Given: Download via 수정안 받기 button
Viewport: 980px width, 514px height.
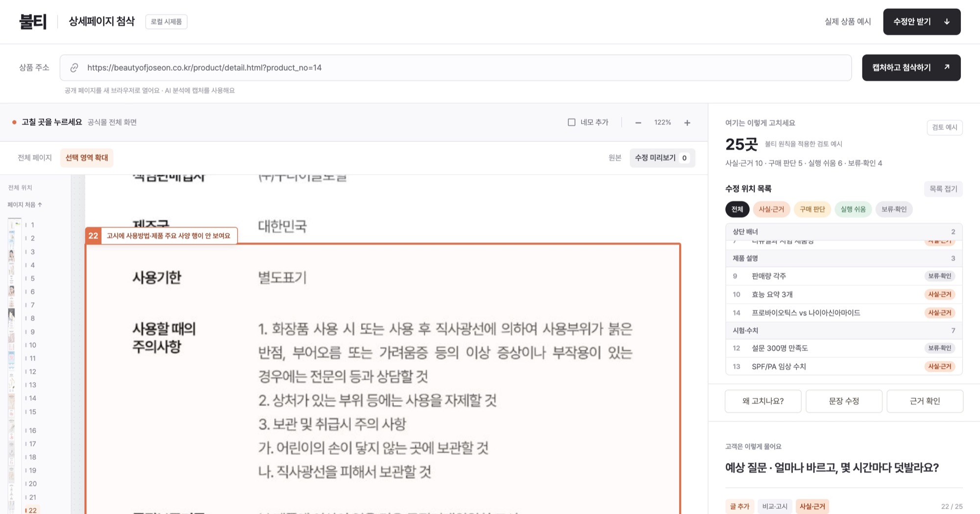Looking at the screenshot, I should (x=922, y=22).
